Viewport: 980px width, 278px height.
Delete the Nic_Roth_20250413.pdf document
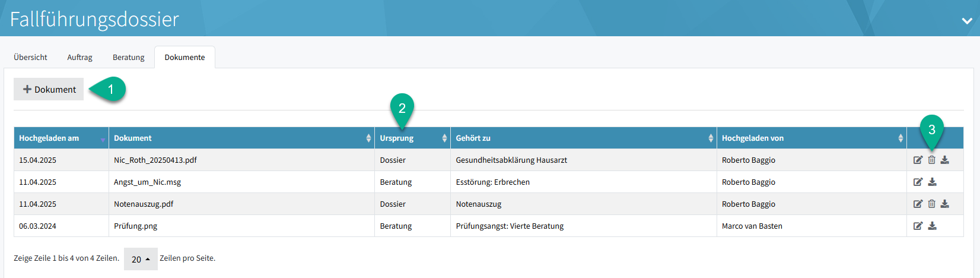pyautogui.click(x=931, y=160)
